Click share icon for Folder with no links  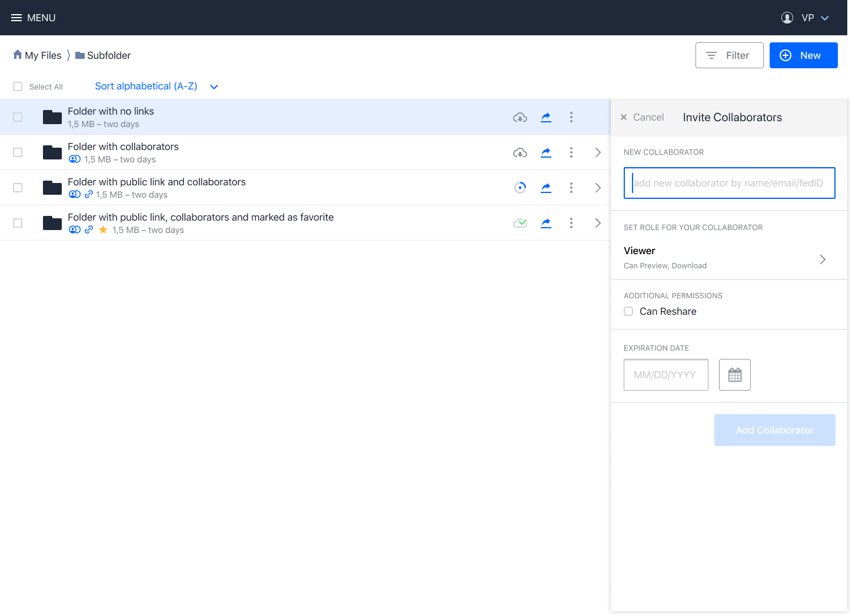coord(546,117)
